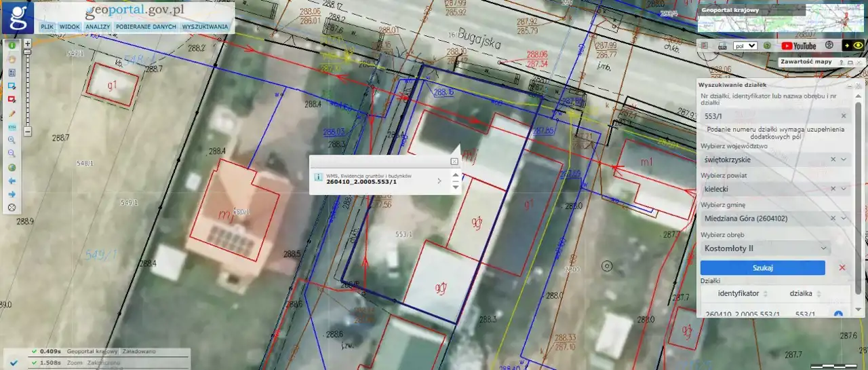Activate the green info identify tool

click(x=12, y=44)
